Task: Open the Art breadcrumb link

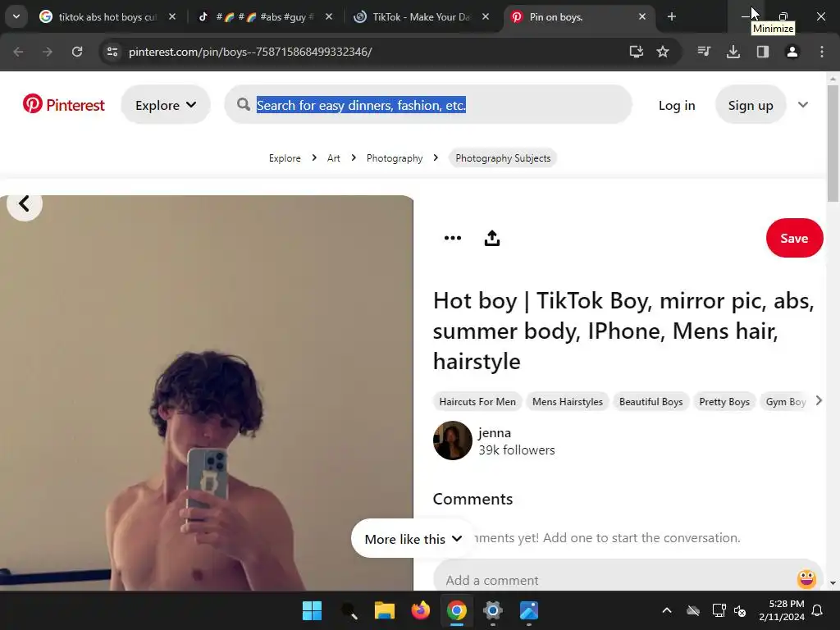Action: (x=333, y=158)
